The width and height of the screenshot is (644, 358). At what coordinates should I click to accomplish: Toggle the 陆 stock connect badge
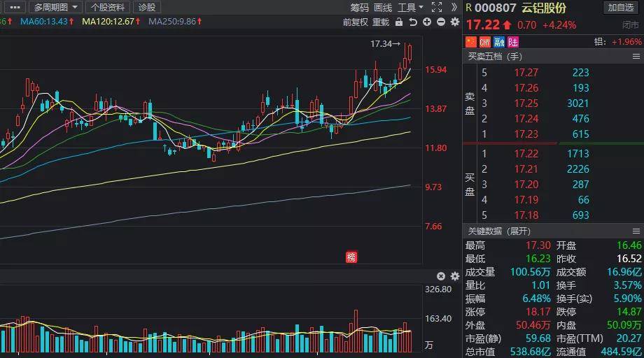pyautogui.click(x=512, y=42)
